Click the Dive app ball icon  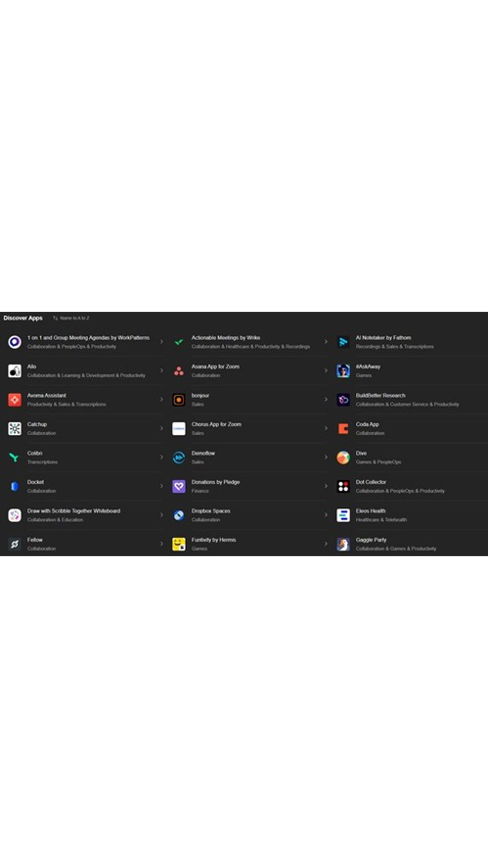343,457
